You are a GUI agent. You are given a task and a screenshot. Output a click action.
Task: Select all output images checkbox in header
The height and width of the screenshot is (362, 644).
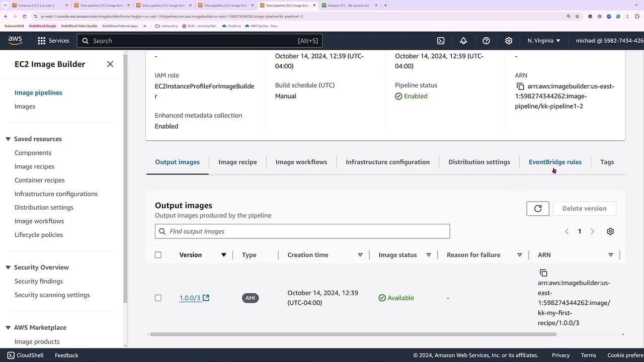tap(158, 255)
